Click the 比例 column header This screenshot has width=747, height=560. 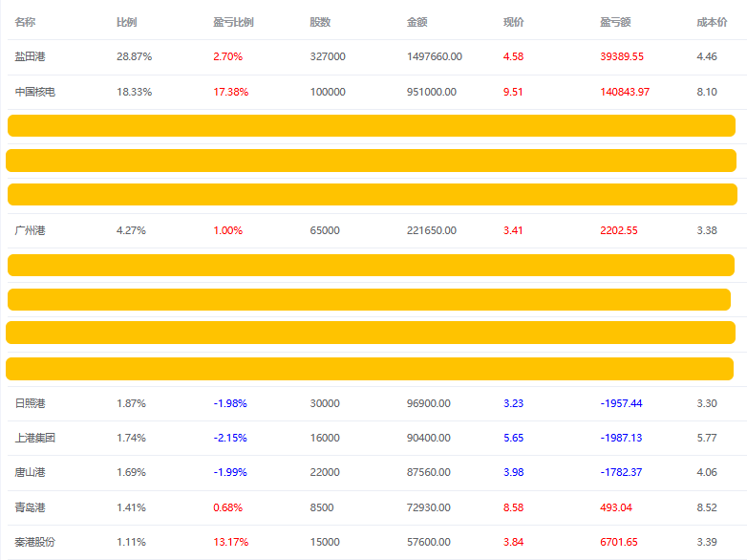(x=127, y=22)
